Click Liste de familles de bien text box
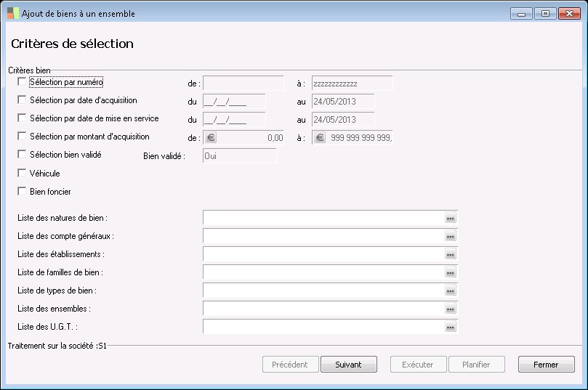This screenshot has height=390, width=588. (324, 272)
